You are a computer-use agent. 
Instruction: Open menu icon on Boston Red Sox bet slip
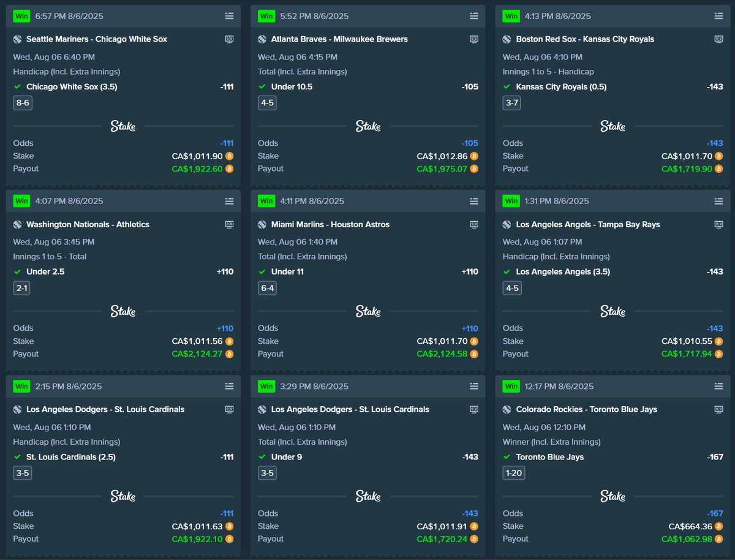click(x=719, y=16)
